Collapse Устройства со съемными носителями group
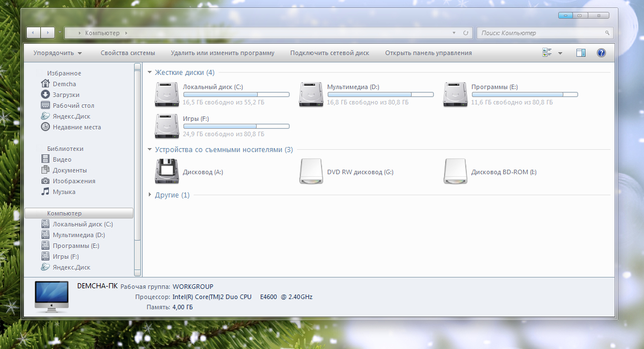The width and height of the screenshot is (644, 349). click(150, 149)
